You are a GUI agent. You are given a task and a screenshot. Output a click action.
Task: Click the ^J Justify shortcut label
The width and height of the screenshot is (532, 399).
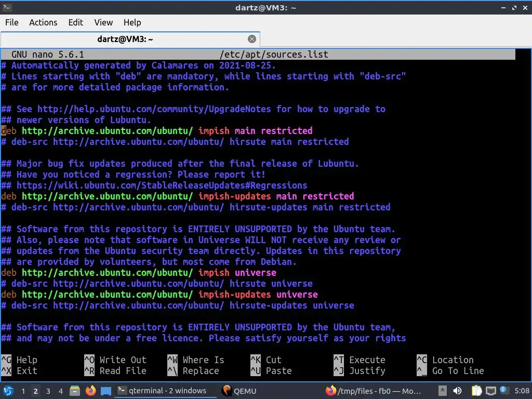[x=360, y=371]
